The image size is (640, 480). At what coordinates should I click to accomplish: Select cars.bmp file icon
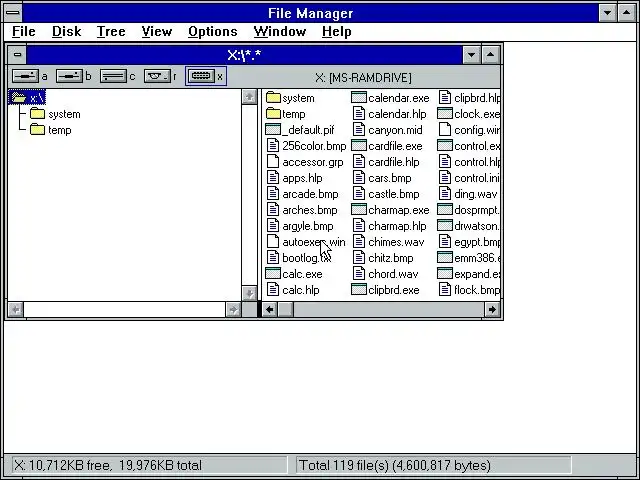(x=359, y=178)
